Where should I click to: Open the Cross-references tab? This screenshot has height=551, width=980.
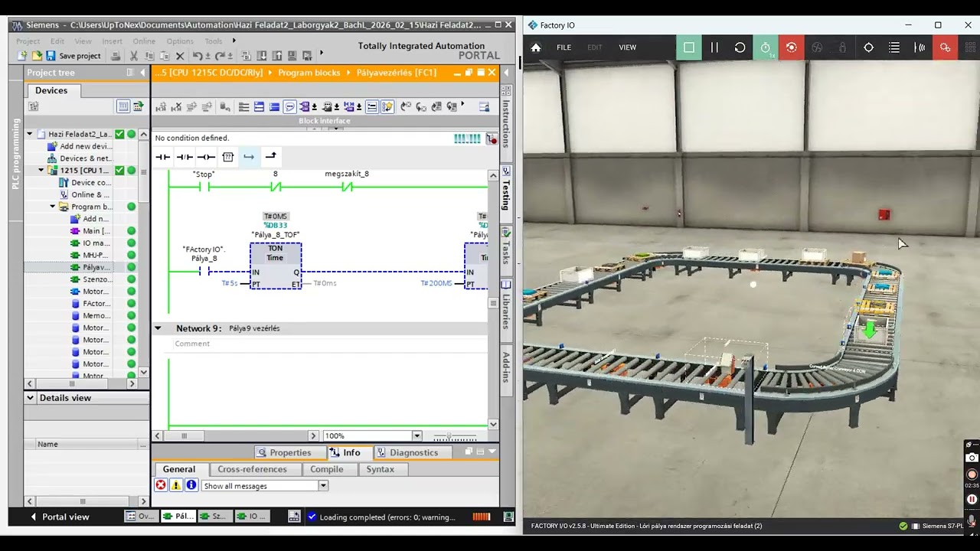pos(252,469)
